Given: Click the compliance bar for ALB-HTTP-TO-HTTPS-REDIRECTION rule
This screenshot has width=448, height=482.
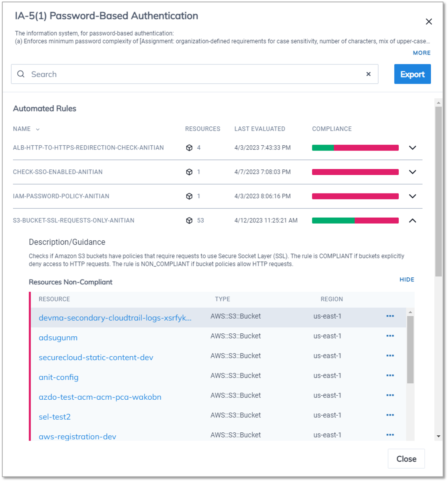Looking at the screenshot, I should (x=355, y=148).
